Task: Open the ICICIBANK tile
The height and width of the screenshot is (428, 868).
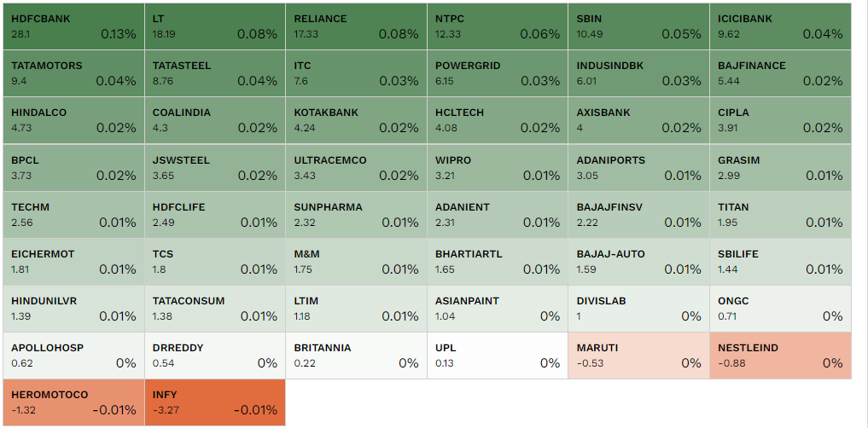Action: pyautogui.click(x=780, y=26)
